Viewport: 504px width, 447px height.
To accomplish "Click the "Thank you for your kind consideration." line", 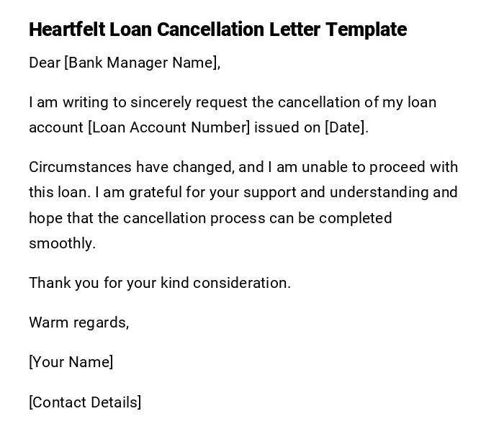I will pos(160,283).
